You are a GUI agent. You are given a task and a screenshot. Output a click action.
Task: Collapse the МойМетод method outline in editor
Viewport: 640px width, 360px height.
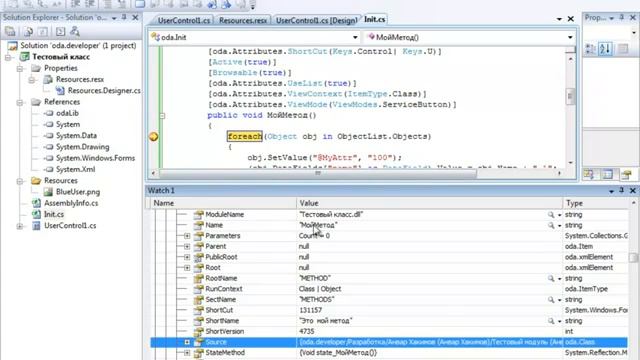tap(162, 116)
